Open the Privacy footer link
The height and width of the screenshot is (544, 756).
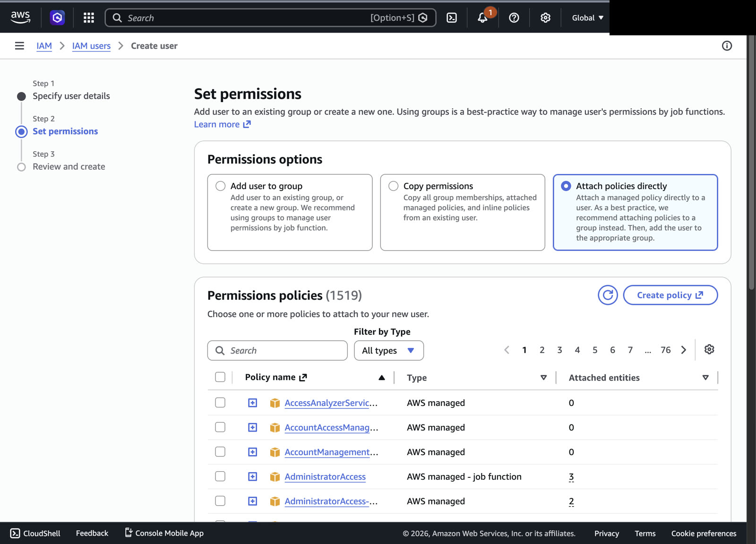coord(607,533)
